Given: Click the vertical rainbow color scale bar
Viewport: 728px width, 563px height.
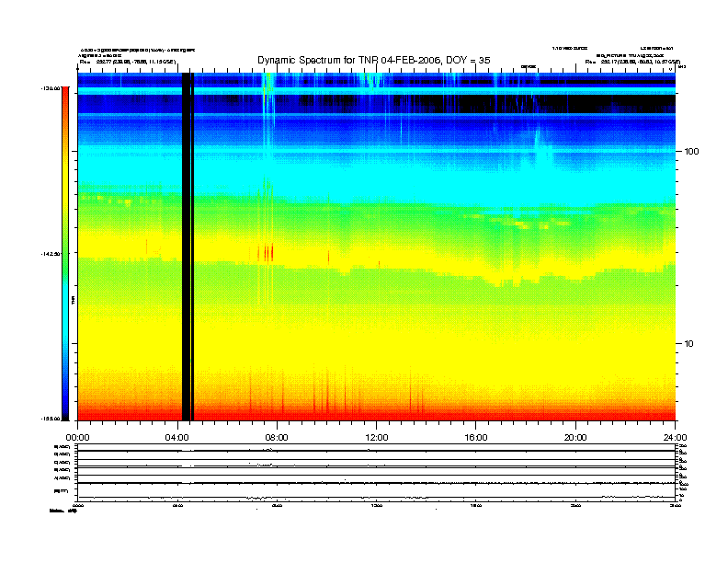Looking at the screenshot, I should pyautogui.click(x=65, y=253).
